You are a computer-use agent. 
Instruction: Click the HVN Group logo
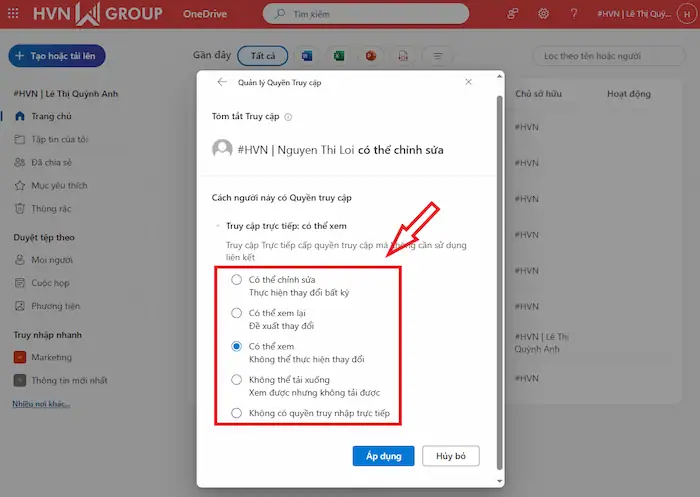click(x=98, y=14)
